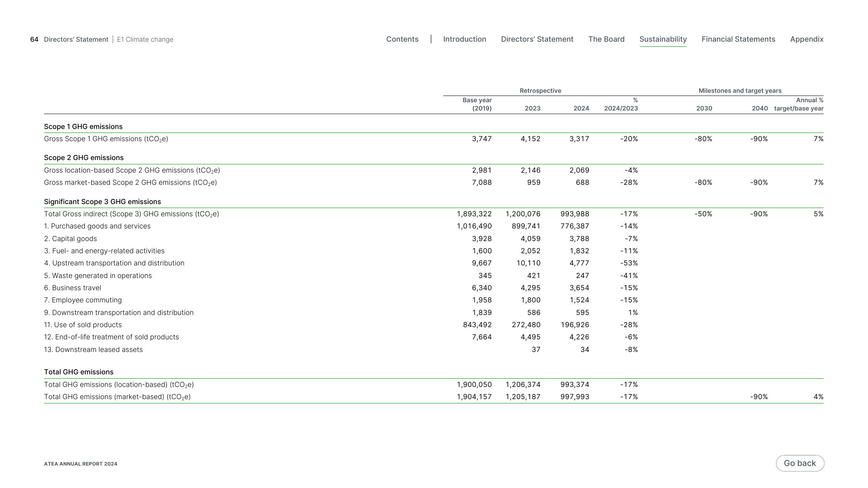Image resolution: width=868 pixels, height=488 pixels.
Task: Click the Directors' Statement breadcrumb text
Action: click(76, 39)
